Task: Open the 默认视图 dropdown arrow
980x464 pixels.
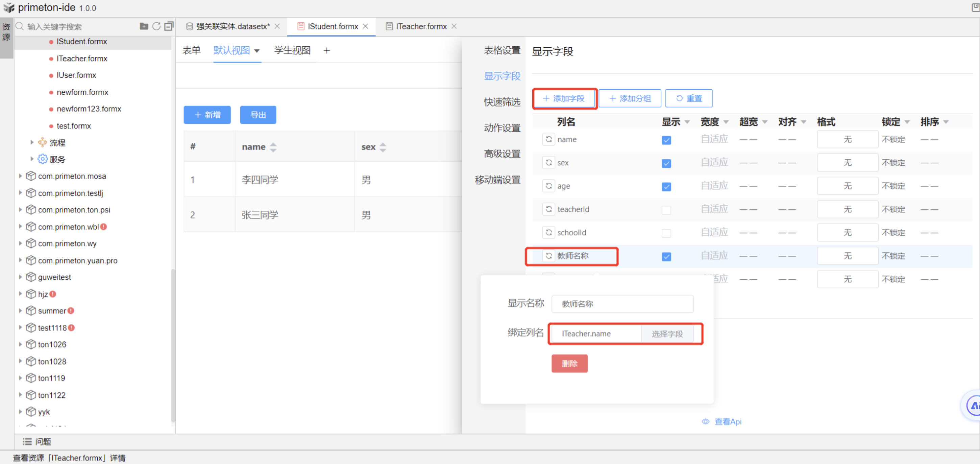Action: pos(257,51)
